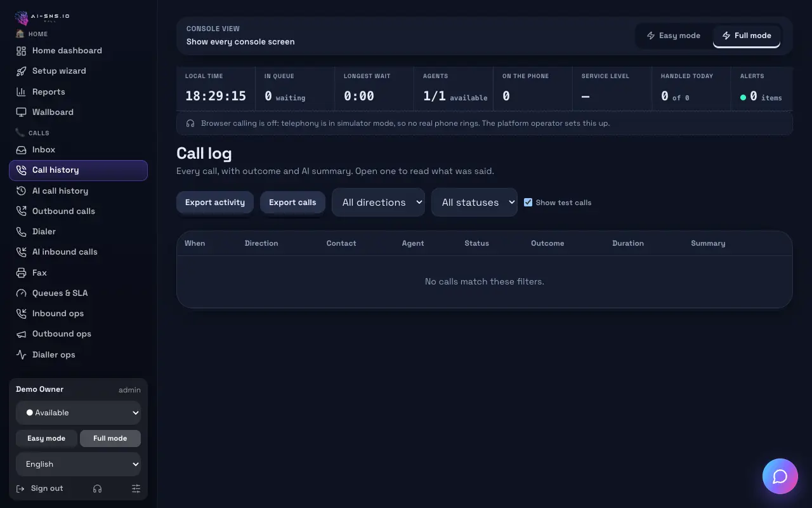Click Sign out

coord(40,488)
